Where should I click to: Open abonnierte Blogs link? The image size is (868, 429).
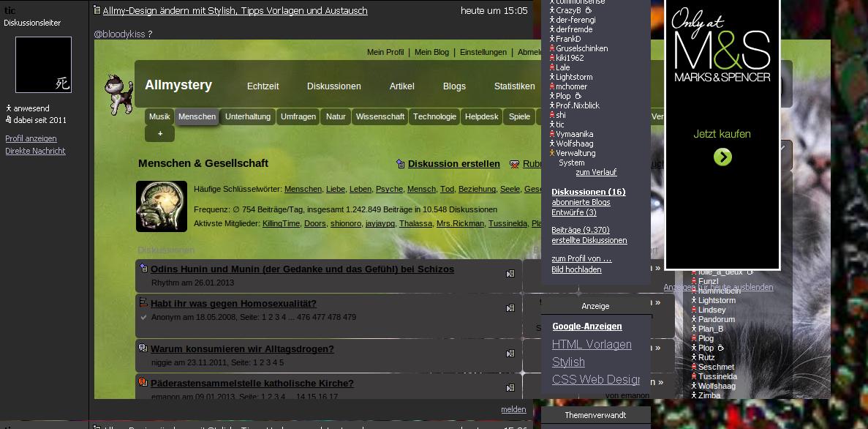581,202
